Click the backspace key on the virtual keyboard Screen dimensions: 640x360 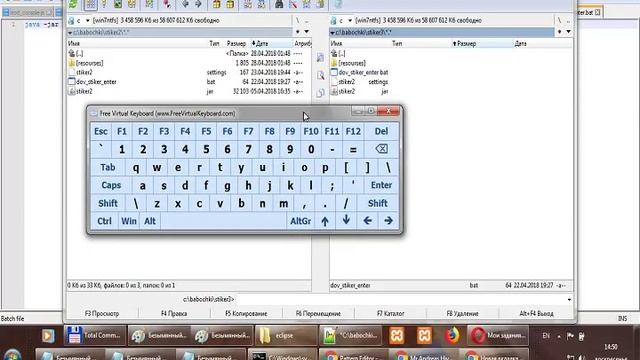tap(381, 149)
